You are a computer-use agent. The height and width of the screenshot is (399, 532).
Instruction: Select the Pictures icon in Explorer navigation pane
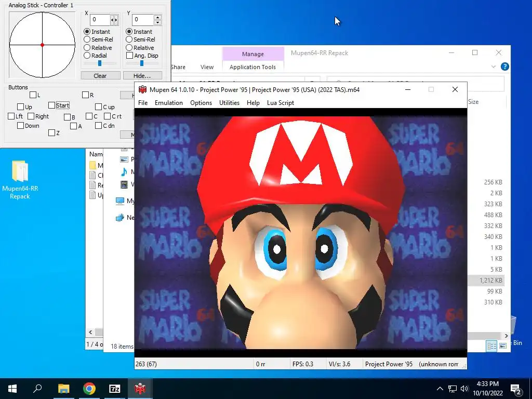point(125,159)
